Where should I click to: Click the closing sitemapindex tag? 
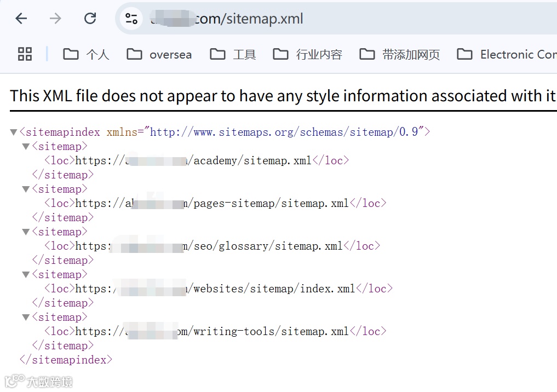point(66,360)
